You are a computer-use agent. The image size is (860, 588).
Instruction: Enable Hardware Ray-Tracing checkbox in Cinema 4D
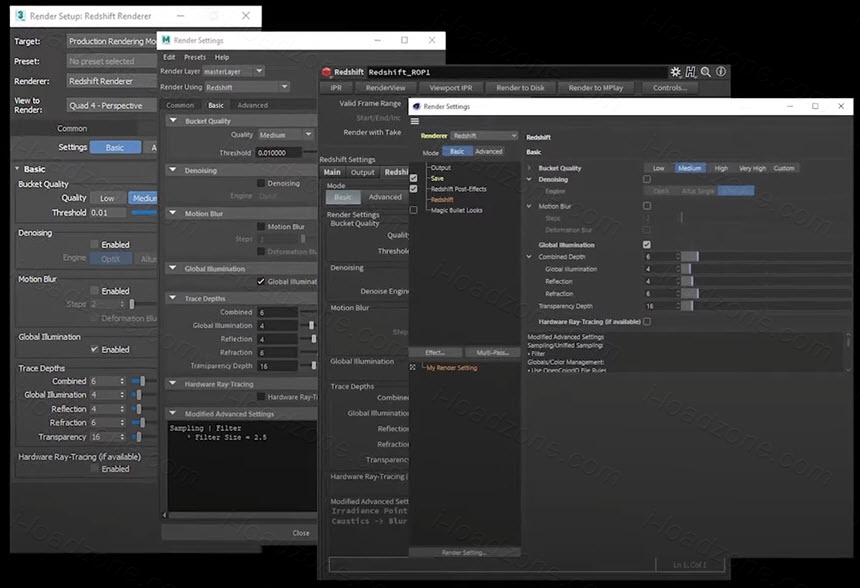(647, 321)
